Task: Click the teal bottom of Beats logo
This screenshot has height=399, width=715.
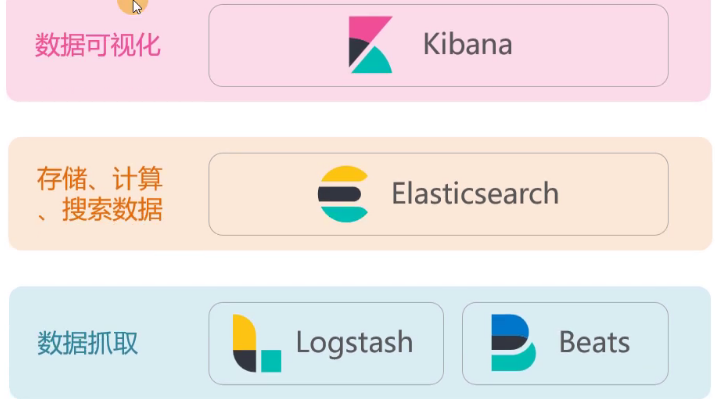Action: 514,360
